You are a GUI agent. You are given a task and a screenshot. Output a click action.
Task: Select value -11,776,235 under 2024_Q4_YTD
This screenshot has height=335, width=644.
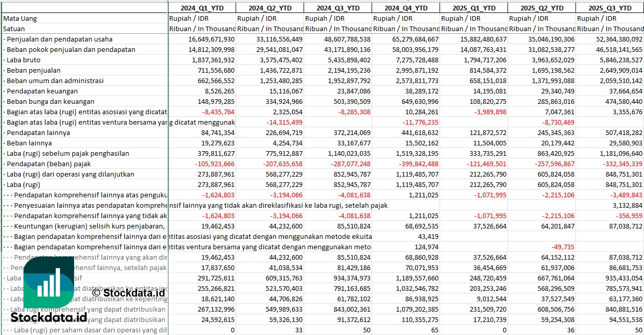coord(420,122)
